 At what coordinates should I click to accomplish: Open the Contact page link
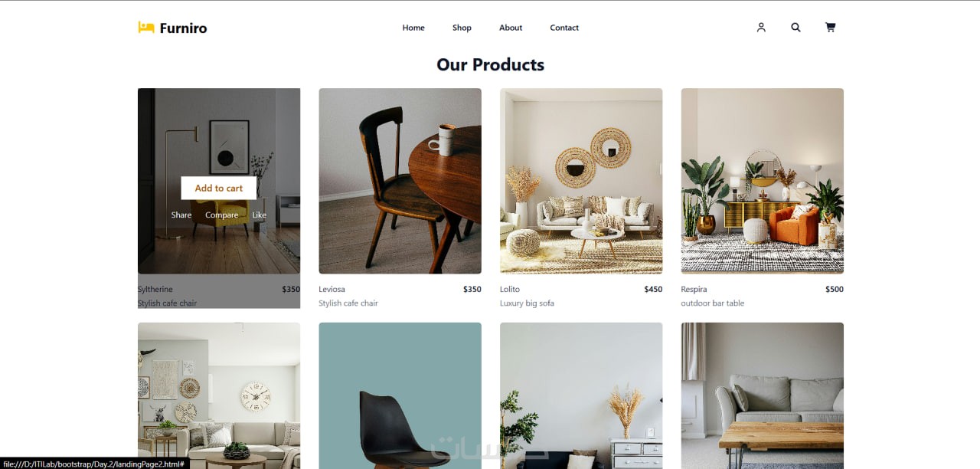pos(564,28)
